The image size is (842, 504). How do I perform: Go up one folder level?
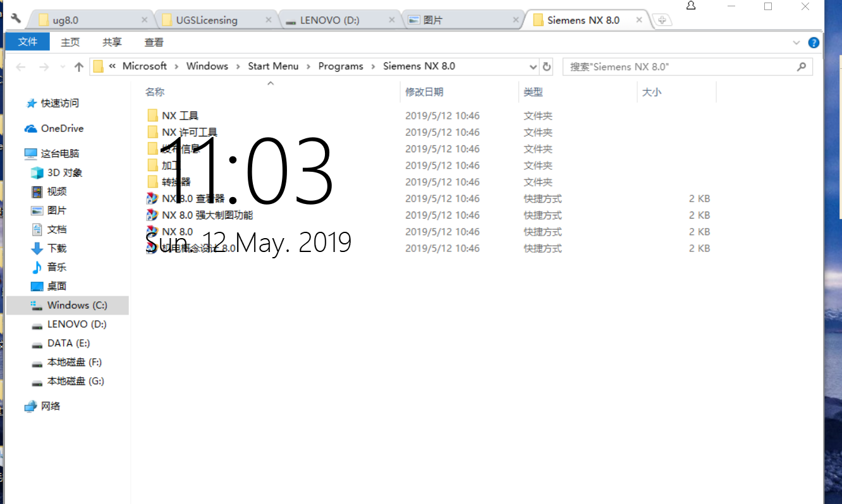point(79,66)
